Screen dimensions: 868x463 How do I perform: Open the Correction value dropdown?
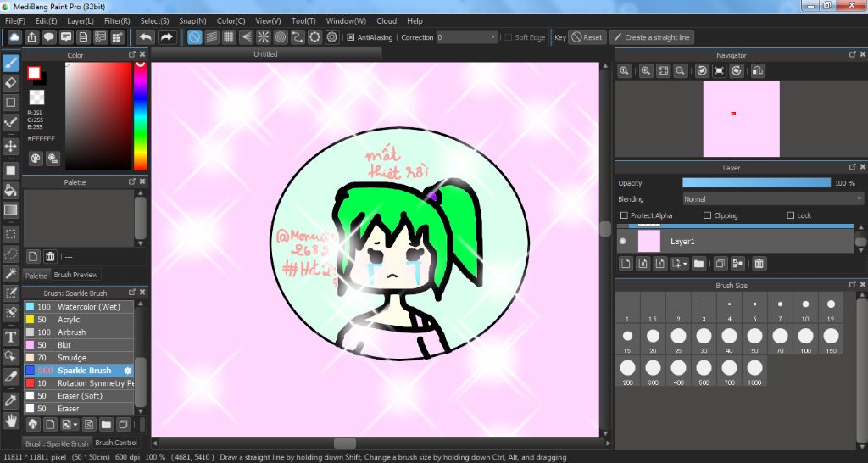467,37
